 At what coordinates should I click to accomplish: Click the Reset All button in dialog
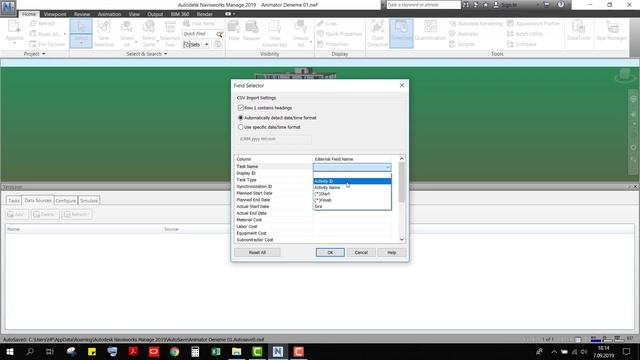click(257, 253)
